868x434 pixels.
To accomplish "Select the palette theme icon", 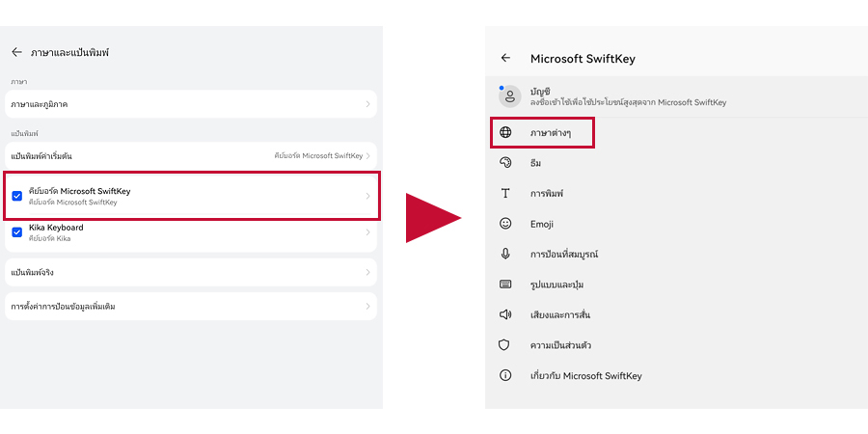I will tap(505, 163).
